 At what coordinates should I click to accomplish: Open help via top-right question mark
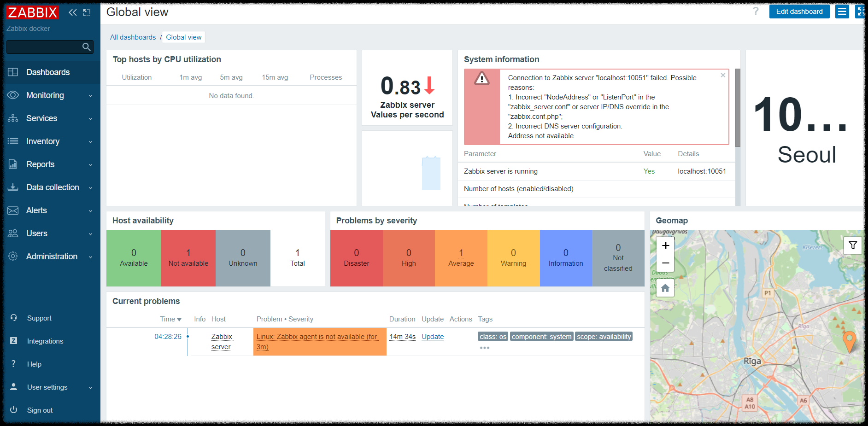(756, 12)
